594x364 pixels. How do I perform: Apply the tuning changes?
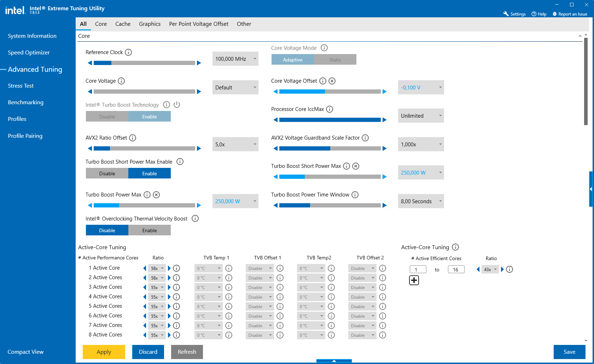click(x=104, y=352)
